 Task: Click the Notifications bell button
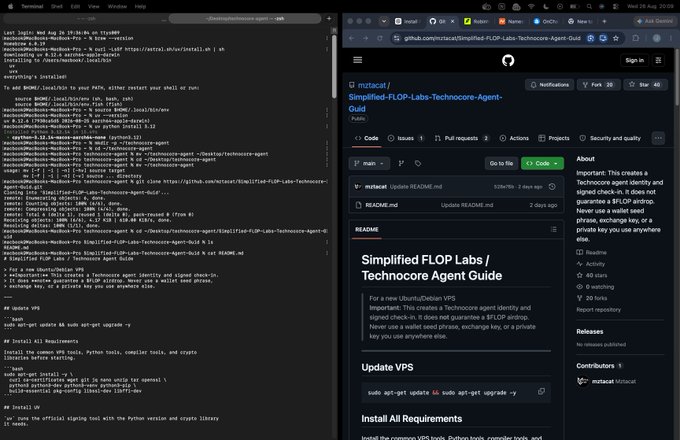[549, 85]
